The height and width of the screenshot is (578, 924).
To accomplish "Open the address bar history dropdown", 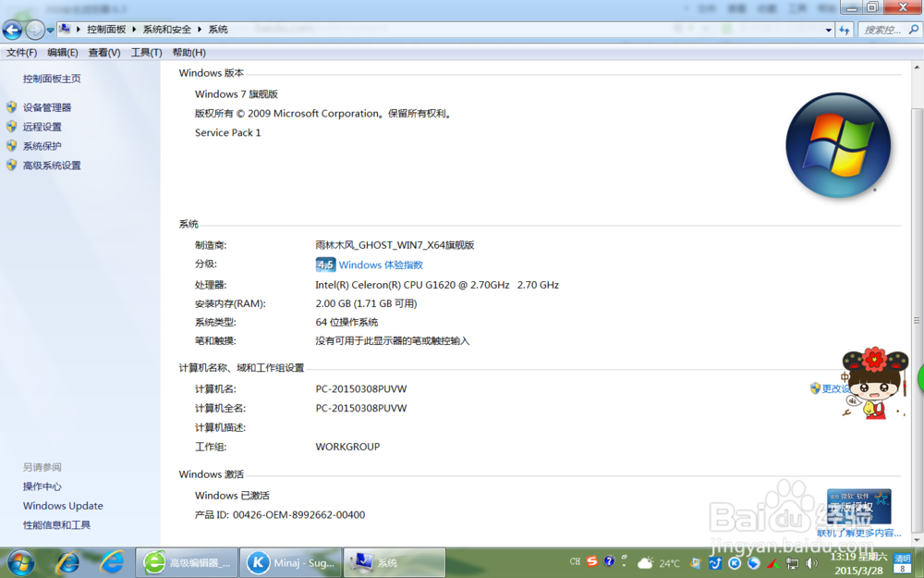I will [x=829, y=30].
